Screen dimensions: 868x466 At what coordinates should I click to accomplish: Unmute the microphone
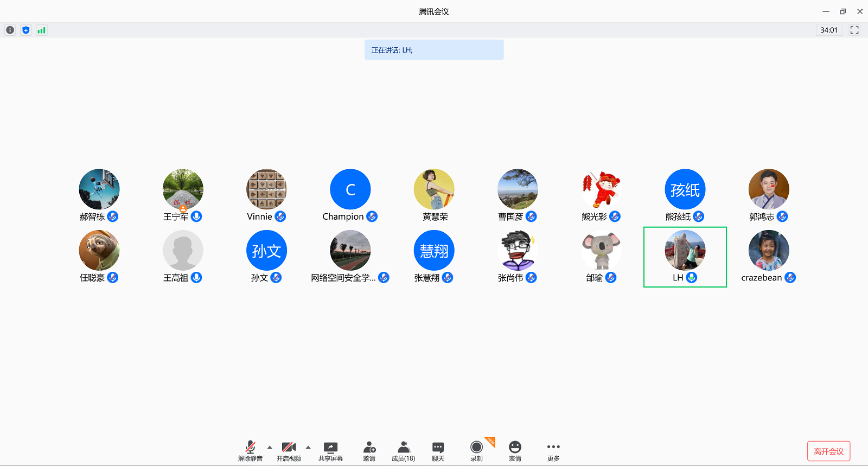click(x=250, y=451)
